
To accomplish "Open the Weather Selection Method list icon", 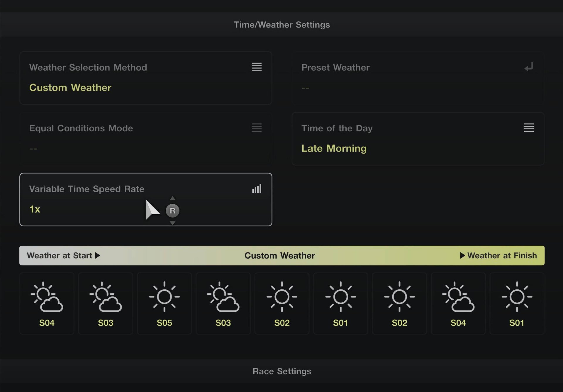I will click(257, 67).
